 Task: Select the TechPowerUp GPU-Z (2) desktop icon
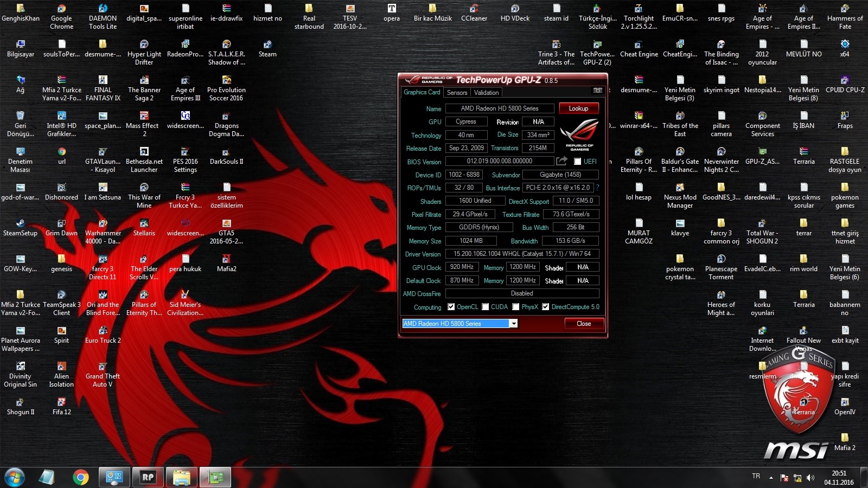tap(598, 52)
